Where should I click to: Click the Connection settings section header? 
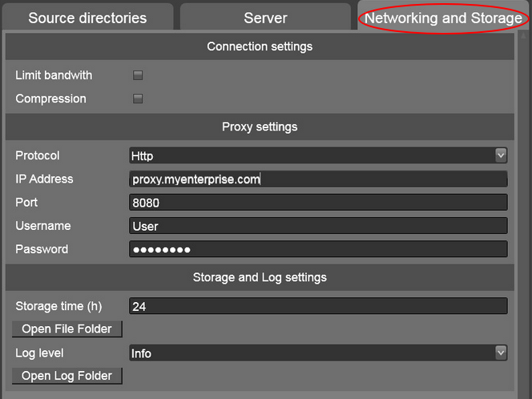tap(260, 46)
